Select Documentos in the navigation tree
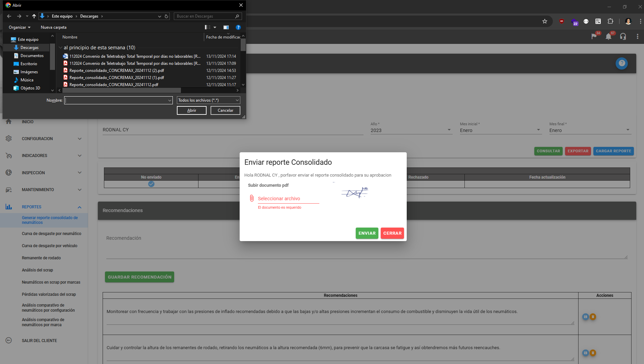 point(32,56)
